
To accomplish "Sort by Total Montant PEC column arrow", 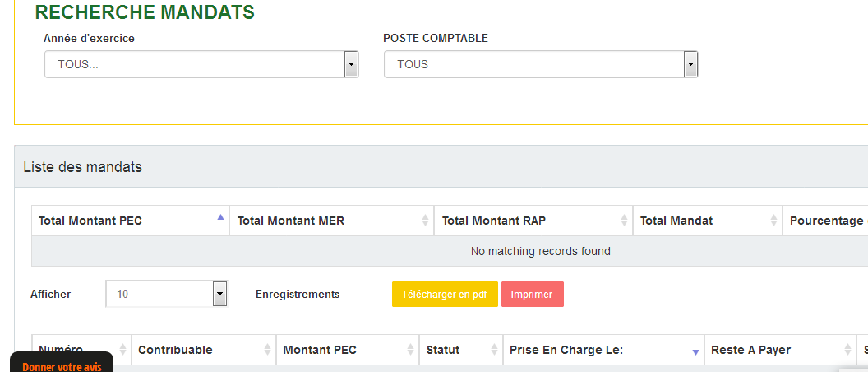I will click(219, 218).
